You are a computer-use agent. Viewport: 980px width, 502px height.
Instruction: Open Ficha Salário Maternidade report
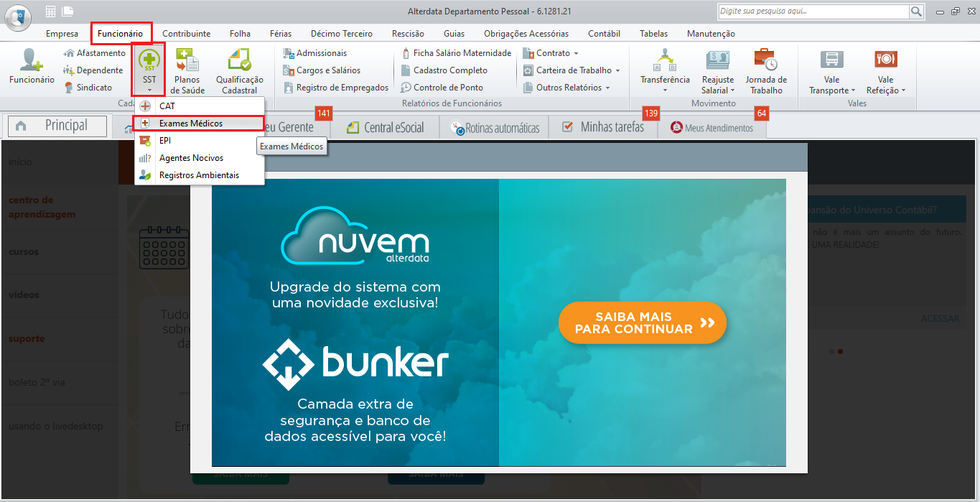tap(456, 53)
